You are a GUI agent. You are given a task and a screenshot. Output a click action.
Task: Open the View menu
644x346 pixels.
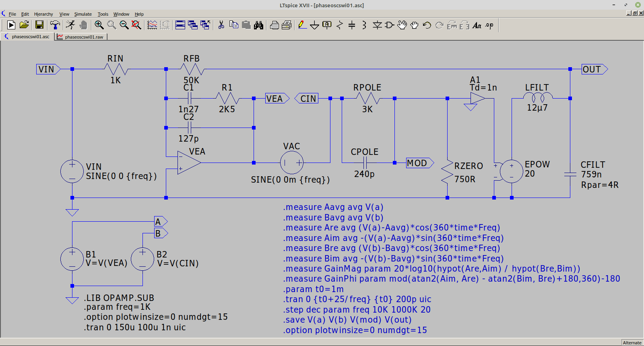point(64,14)
